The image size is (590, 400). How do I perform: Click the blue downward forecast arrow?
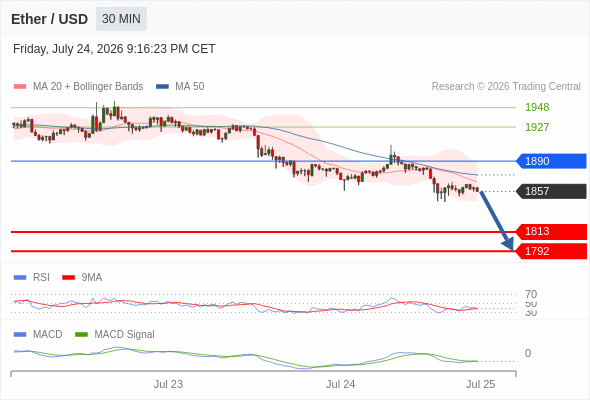(496, 220)
